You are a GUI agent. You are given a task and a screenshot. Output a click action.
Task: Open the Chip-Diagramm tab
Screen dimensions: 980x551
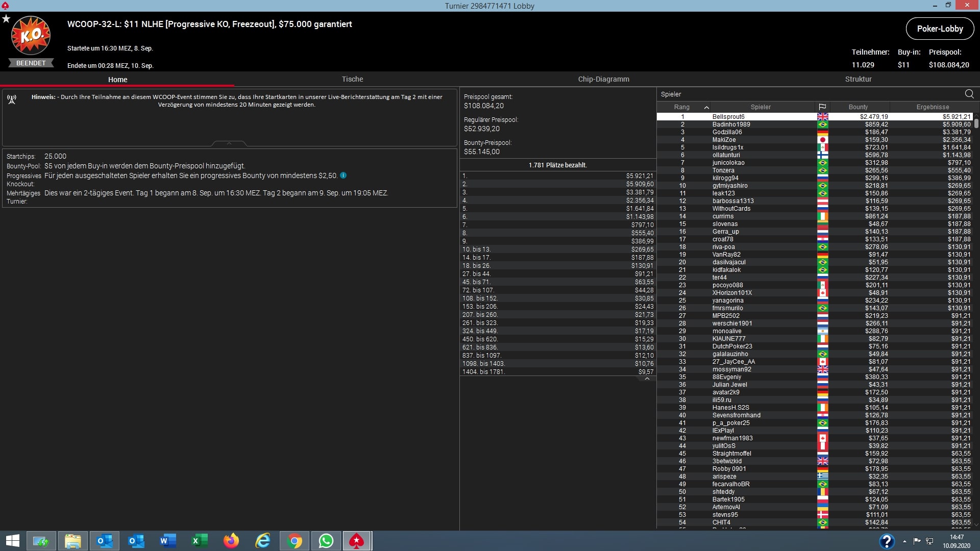pos(603,79)
